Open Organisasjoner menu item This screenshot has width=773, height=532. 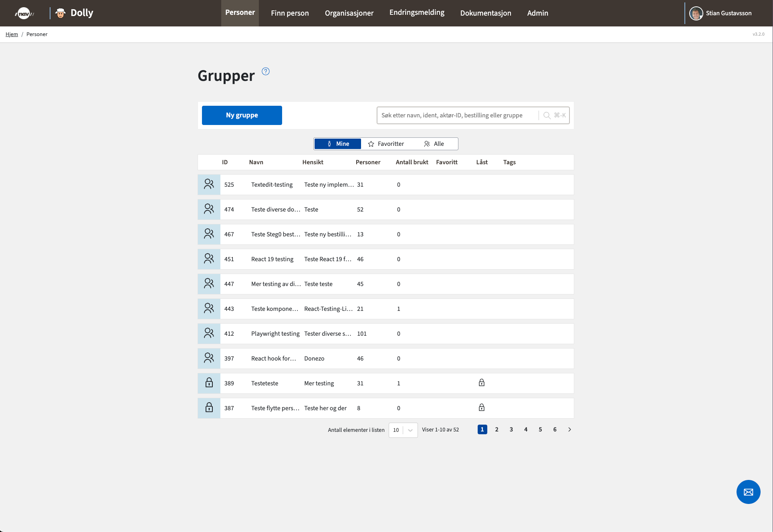pos(349,13)
